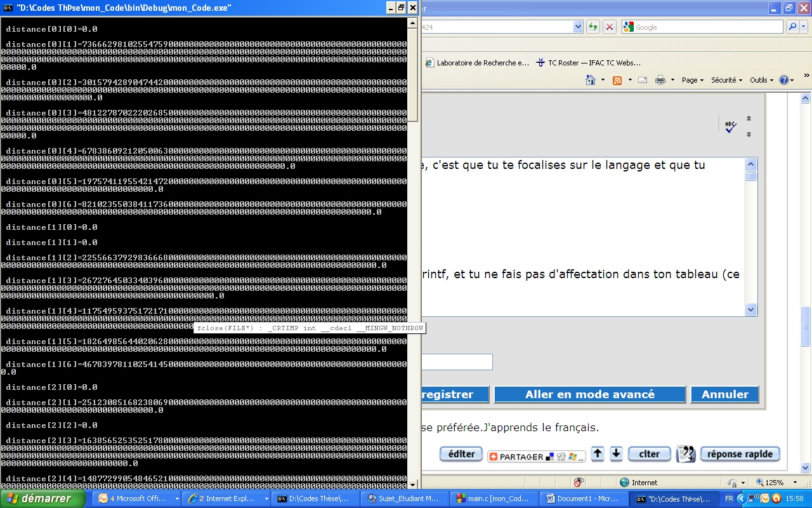Switch to Document1 Microsoft Word taskbar item
The image size is (812, 508).
585,498
